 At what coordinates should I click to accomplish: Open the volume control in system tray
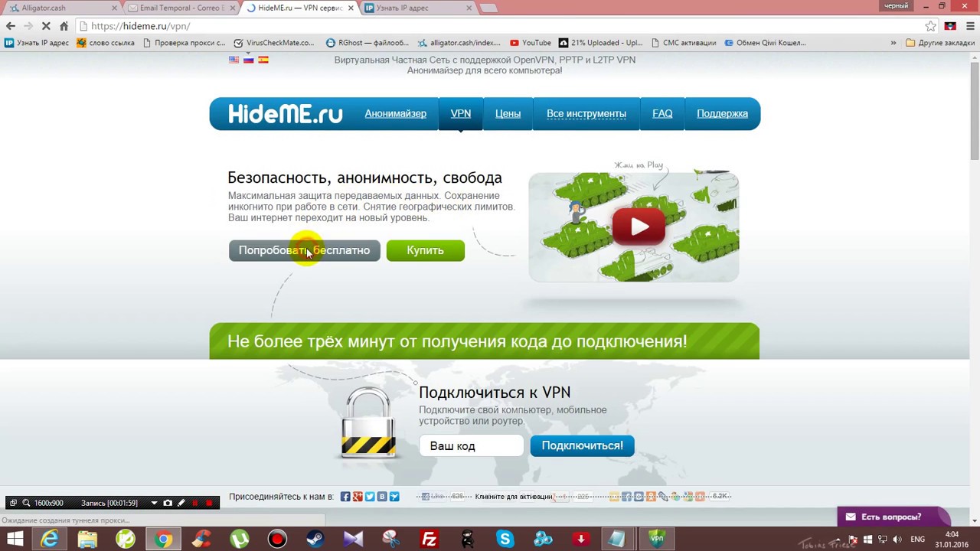point(897,539)
